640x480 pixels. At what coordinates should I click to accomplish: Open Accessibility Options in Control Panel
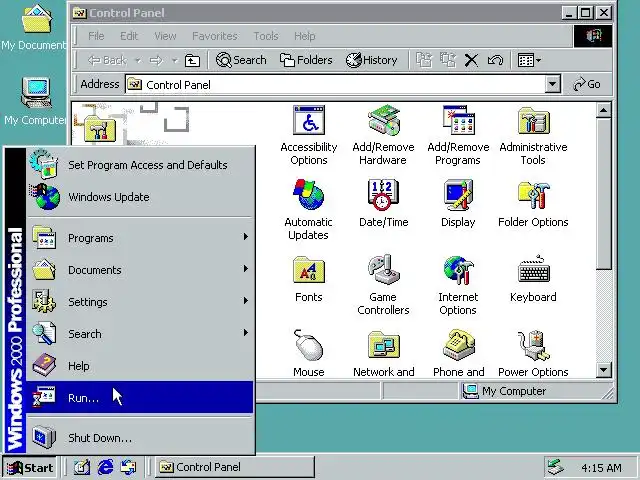(309, 135)
